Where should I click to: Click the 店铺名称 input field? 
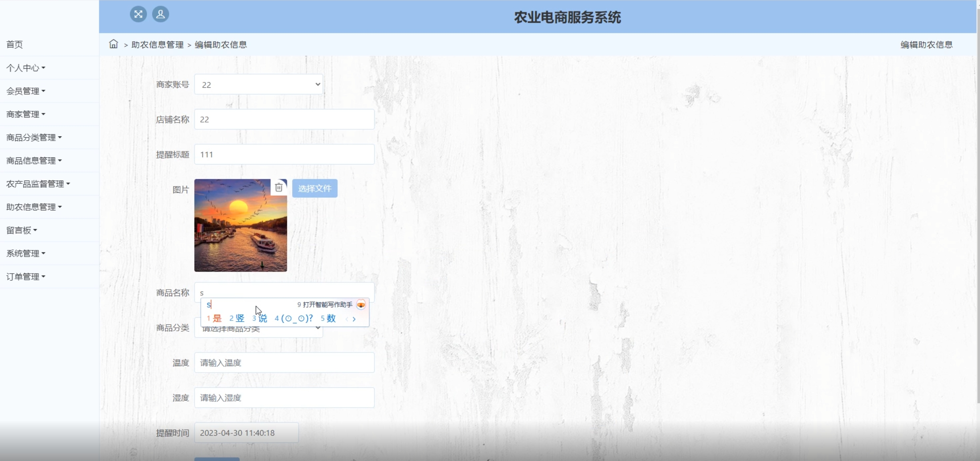tap(284, 119)
